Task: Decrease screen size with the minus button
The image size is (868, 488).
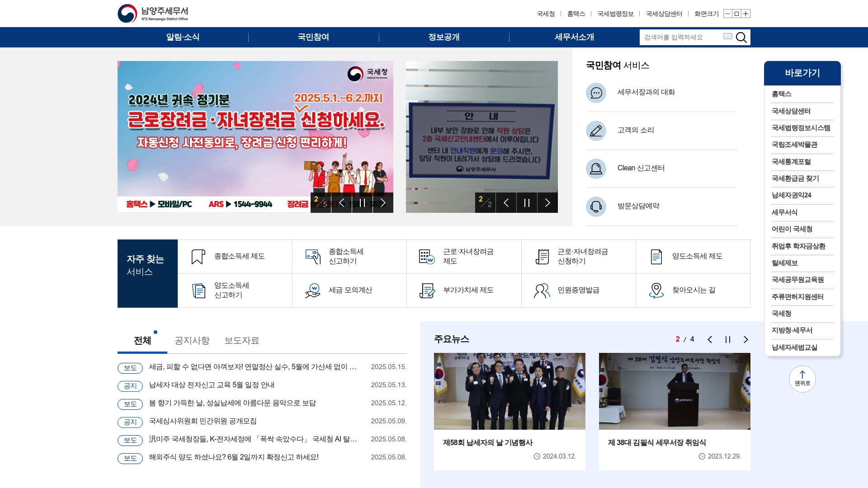Action: point(727,14)
